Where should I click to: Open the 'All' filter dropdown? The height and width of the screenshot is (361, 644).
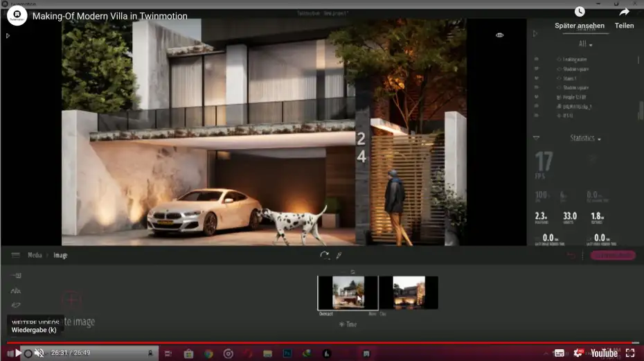[x=585, y=44]
